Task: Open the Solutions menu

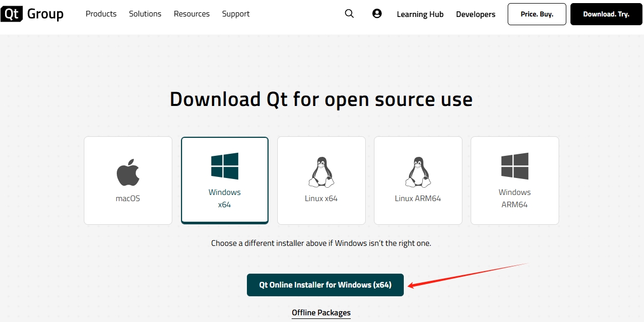Action: 145,14
